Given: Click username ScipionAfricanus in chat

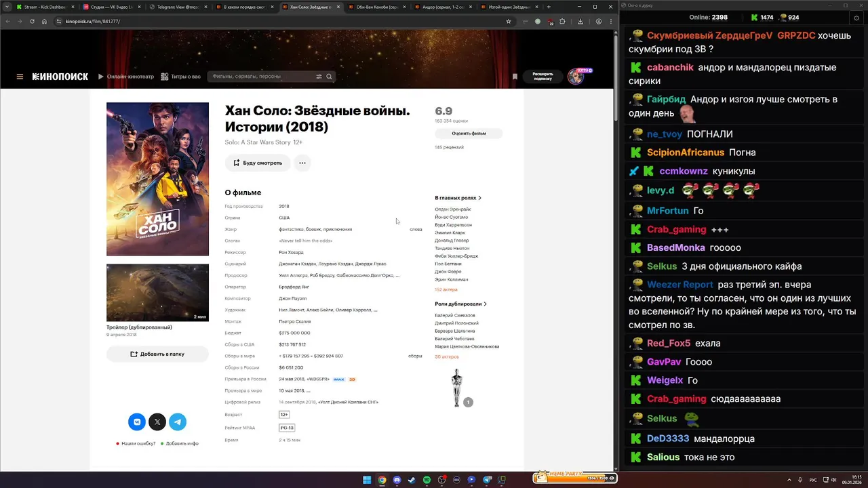Looking at the screenshot, I should [x=686, y=152].
